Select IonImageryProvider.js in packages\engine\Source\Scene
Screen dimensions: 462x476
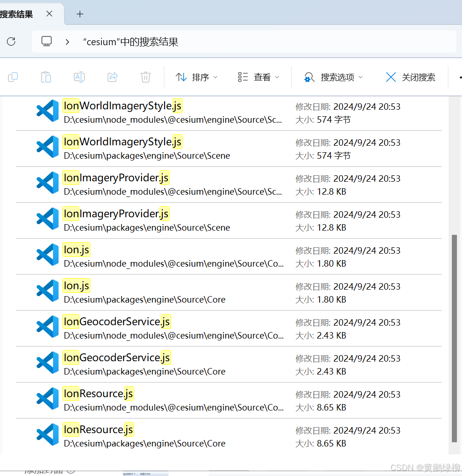pos(228,220)
